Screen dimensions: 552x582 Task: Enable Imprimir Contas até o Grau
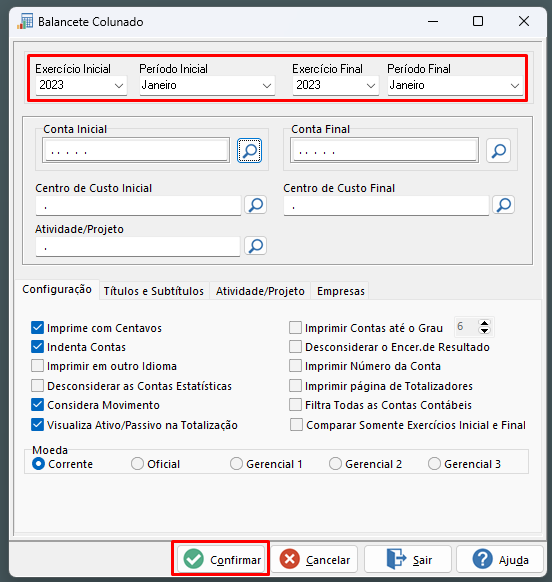tap(295, 328)
